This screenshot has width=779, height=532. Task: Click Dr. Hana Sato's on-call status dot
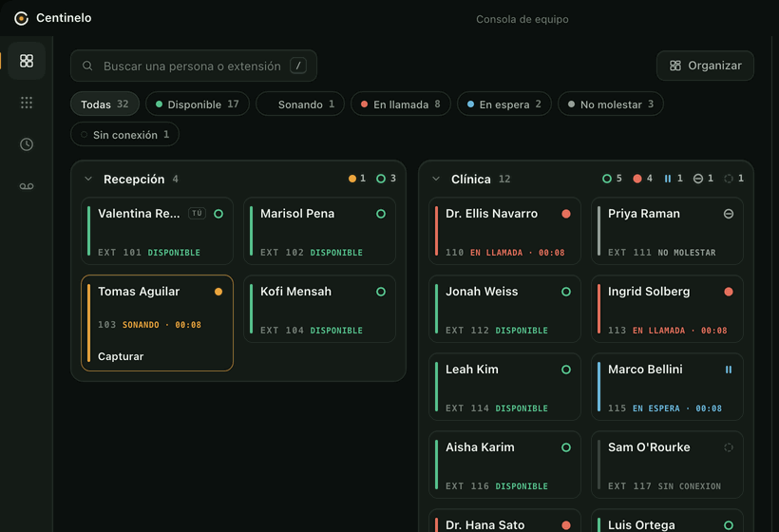click(x=566, y=525)
